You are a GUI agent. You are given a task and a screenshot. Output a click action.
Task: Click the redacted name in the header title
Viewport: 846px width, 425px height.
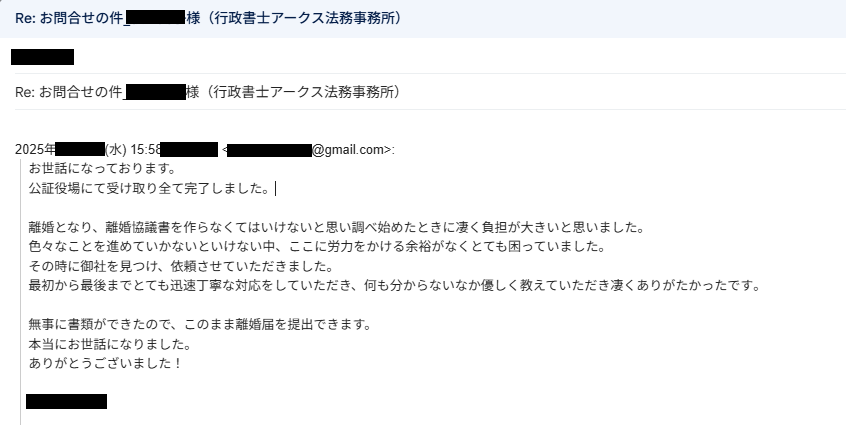155,18
